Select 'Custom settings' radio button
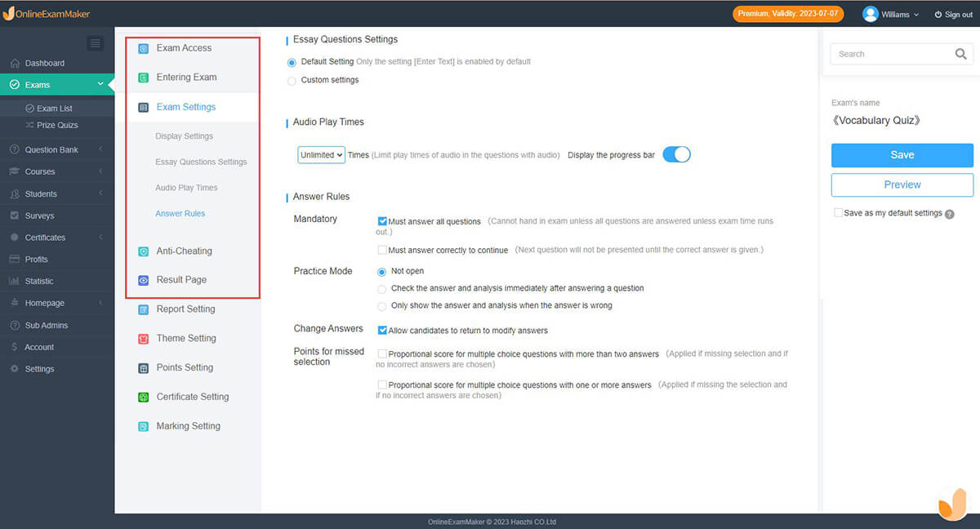This screenshot has width=980, height=529. tap(291, 80)
